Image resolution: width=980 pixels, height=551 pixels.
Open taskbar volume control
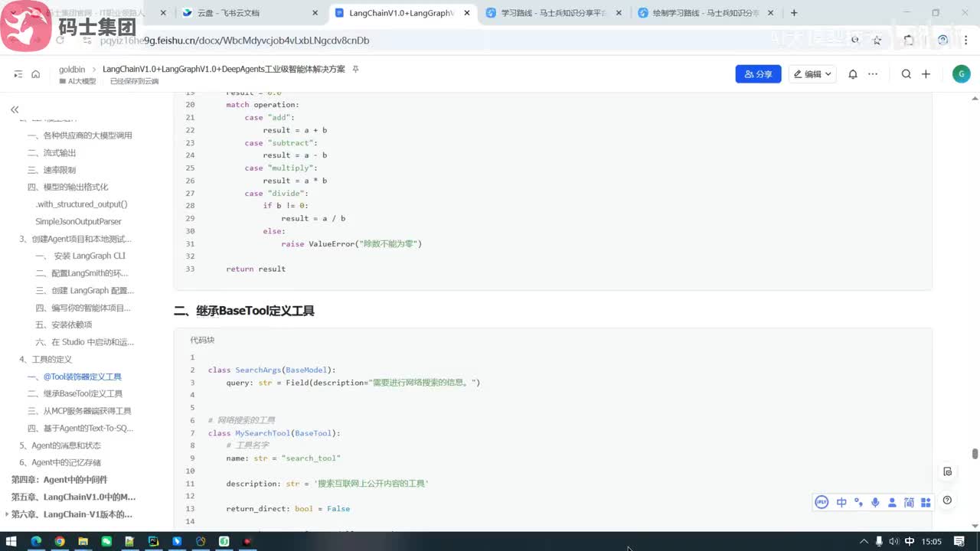893,541
